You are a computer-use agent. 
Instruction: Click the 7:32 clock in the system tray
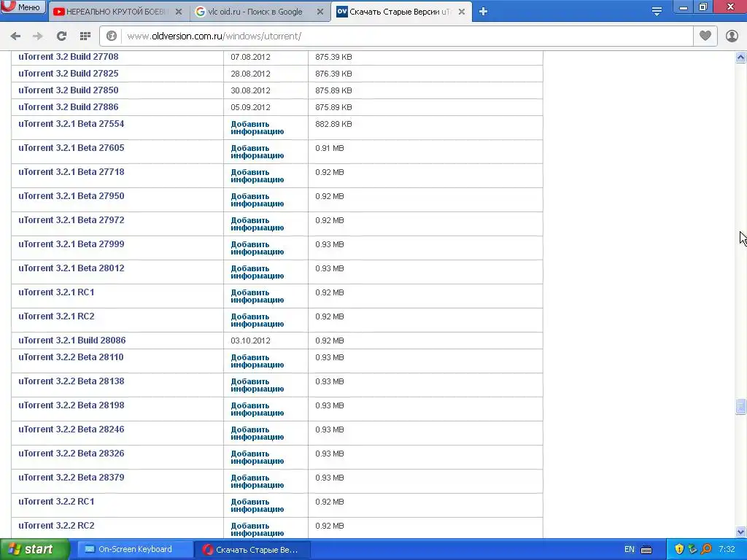tap(727, 549)
